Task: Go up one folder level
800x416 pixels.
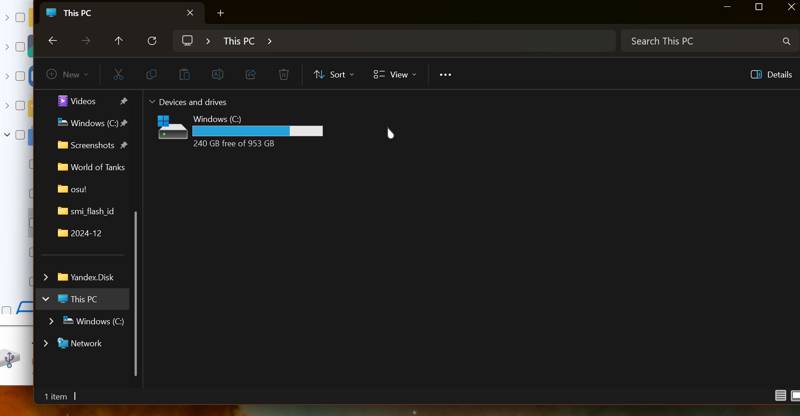Action: coord(118,41)
